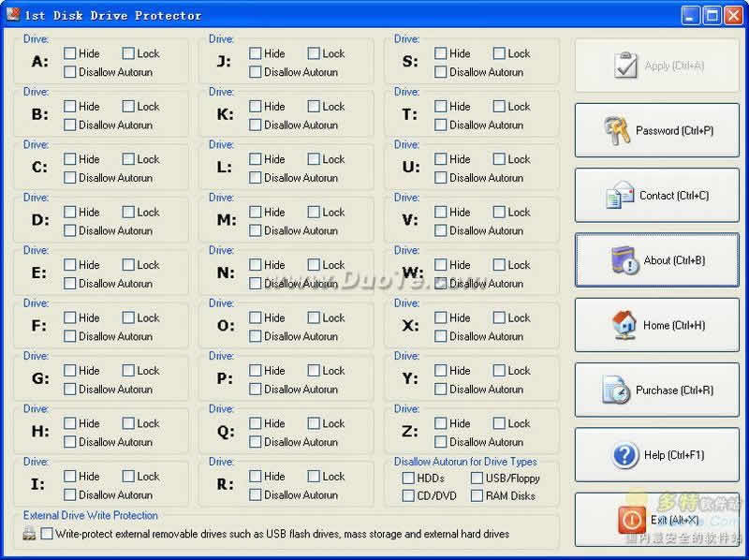Screen dimensions: 749x560
Task: Click the "M:" drive letter label
Action: [227, 220]
